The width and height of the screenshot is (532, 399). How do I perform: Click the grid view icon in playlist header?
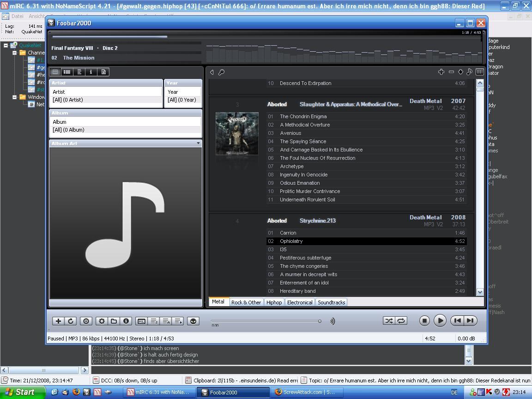(x=480, y=72)
